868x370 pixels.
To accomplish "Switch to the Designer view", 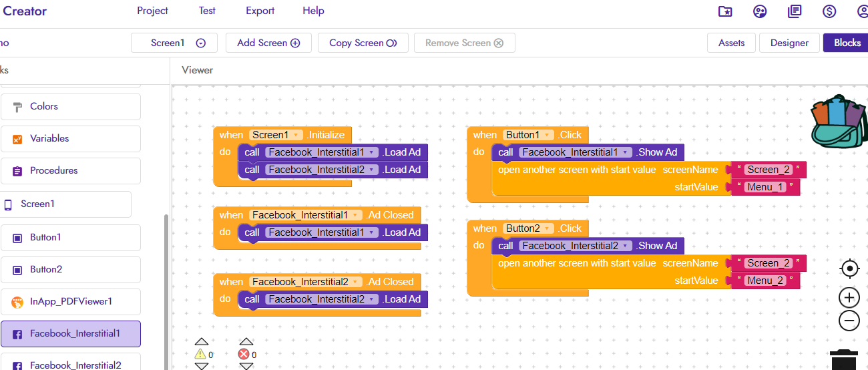I will (x=789, y=43).
